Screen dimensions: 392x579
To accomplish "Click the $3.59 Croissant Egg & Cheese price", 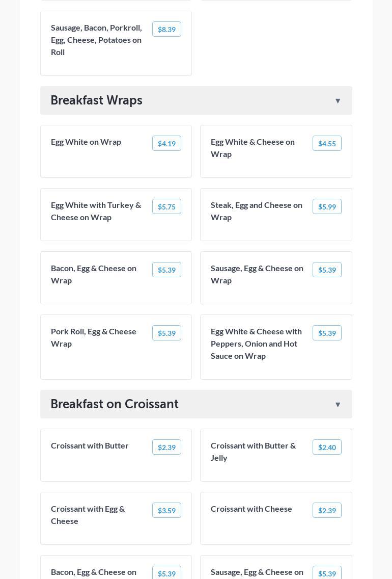I will pyautogui.click(x=166, y=511).
